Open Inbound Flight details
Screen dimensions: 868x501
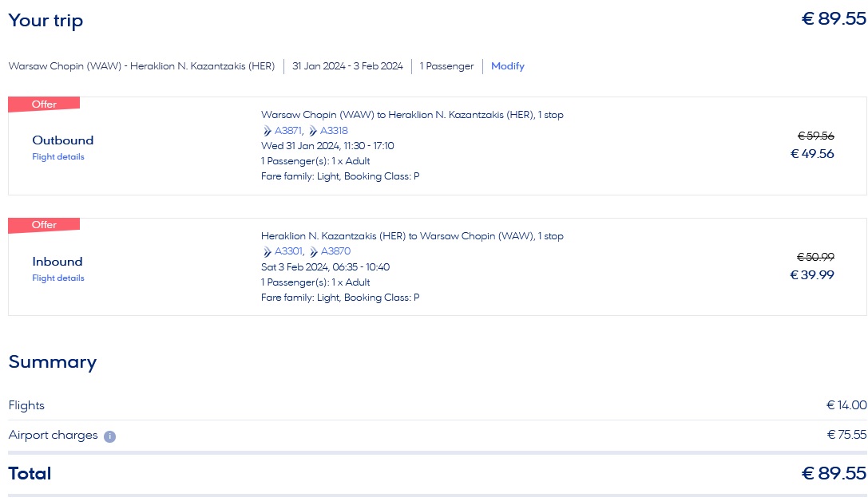pos(58,278)
